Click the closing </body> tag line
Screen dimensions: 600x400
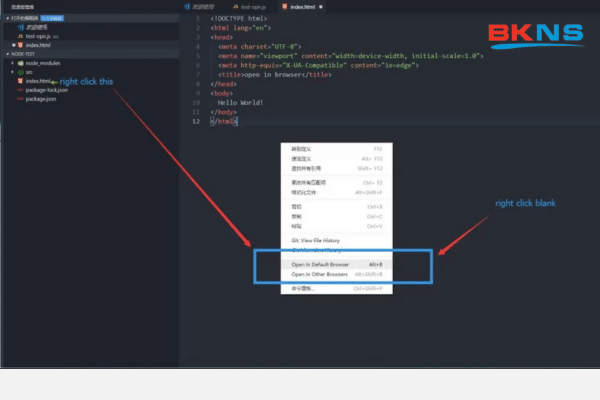pyautogui.click(x=223, y=112)
